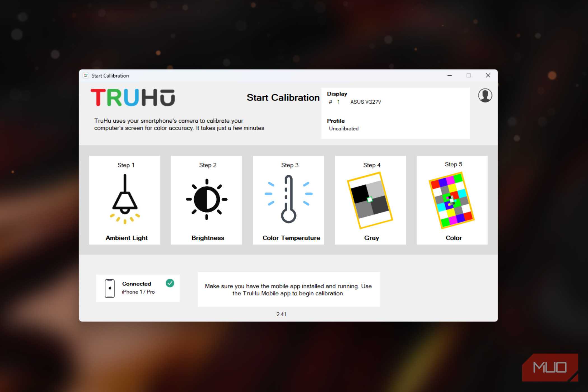
Task: Click the iPhone device icon
Action: pos(109,288)
